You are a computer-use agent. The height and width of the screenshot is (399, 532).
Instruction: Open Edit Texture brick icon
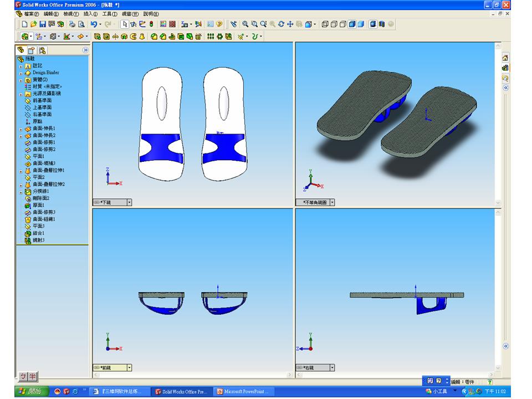tap(172, 24)
